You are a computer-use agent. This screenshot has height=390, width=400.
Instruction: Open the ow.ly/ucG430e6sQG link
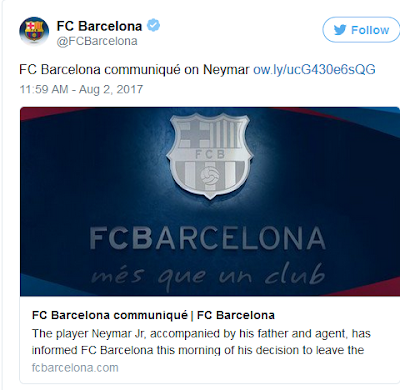point(314,69)
